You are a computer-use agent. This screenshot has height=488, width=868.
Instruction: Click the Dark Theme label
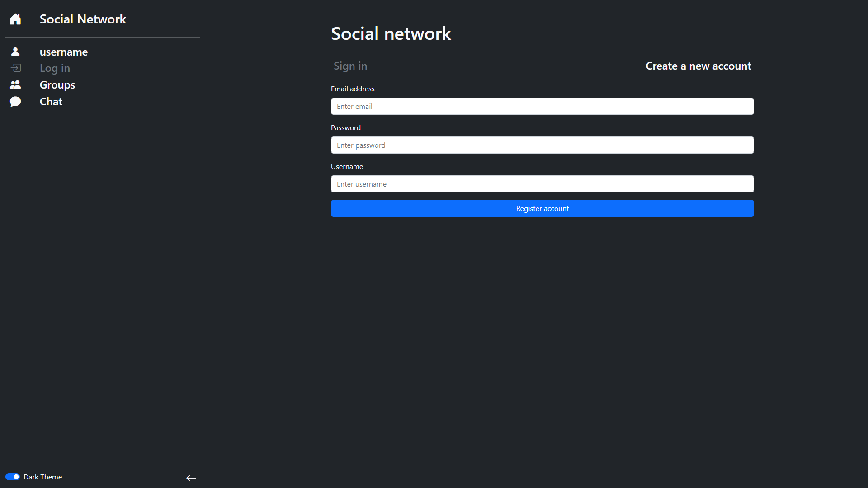pyautogui.click(x=42, y=477)
